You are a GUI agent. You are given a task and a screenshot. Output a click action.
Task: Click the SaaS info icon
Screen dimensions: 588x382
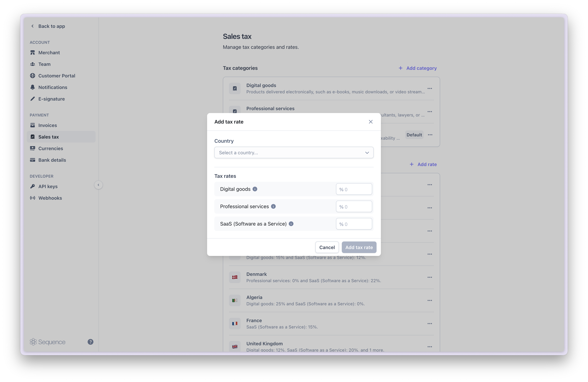pyautogui.click(x=291, y=224)
